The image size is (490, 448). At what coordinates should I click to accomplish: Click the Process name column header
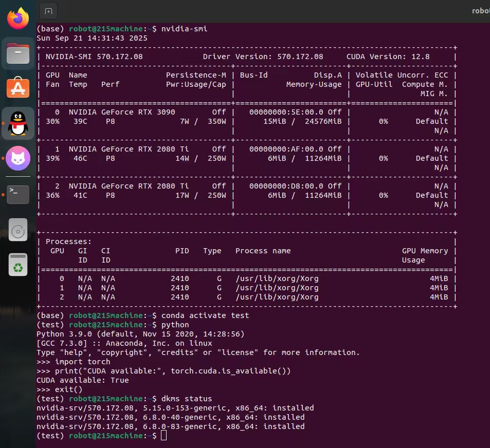(263, 251)
